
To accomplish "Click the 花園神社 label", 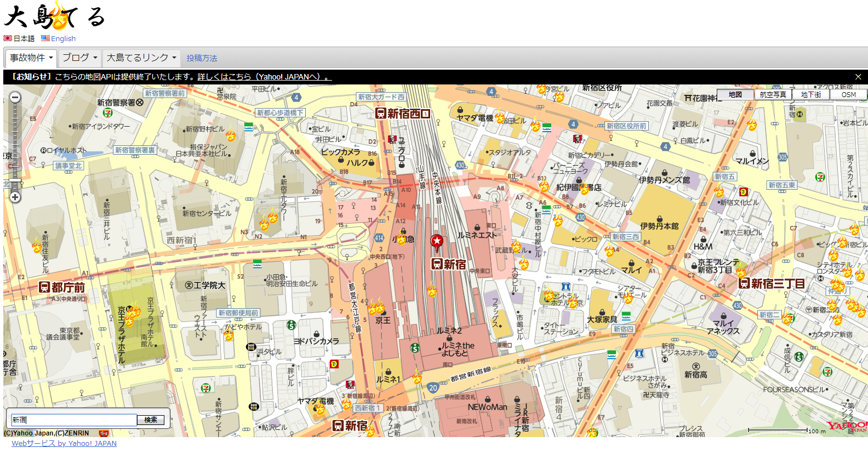I will coord(705,98).
